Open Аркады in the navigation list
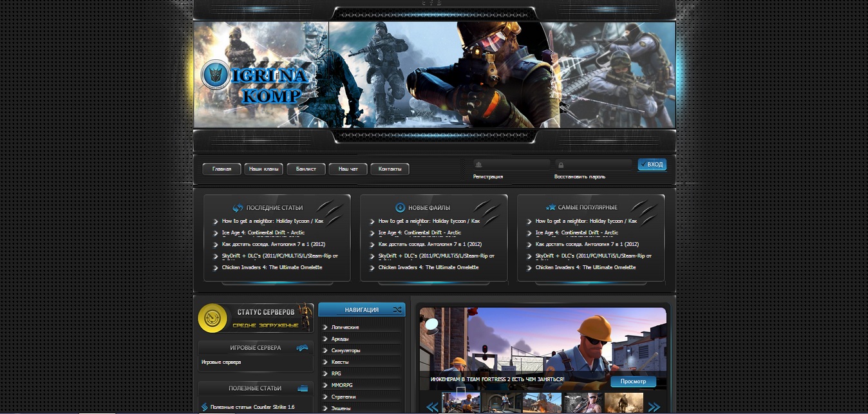868x414 pixels. click(340, 339)
